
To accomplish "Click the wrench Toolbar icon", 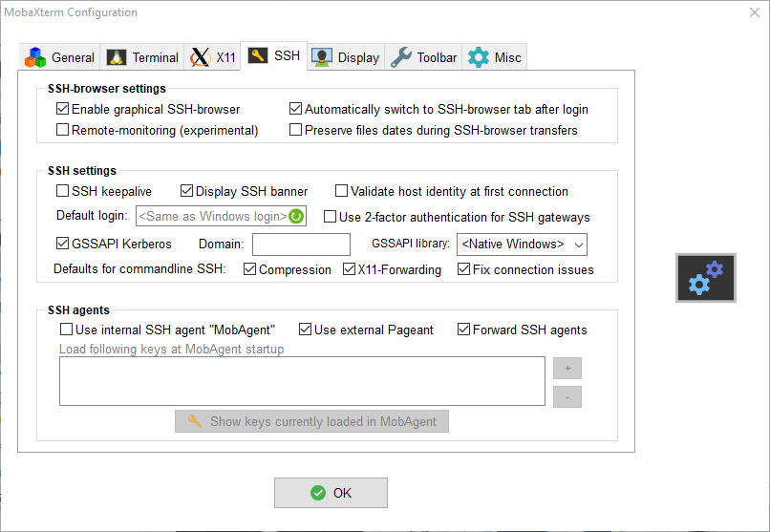I will (x=401, y=57).
